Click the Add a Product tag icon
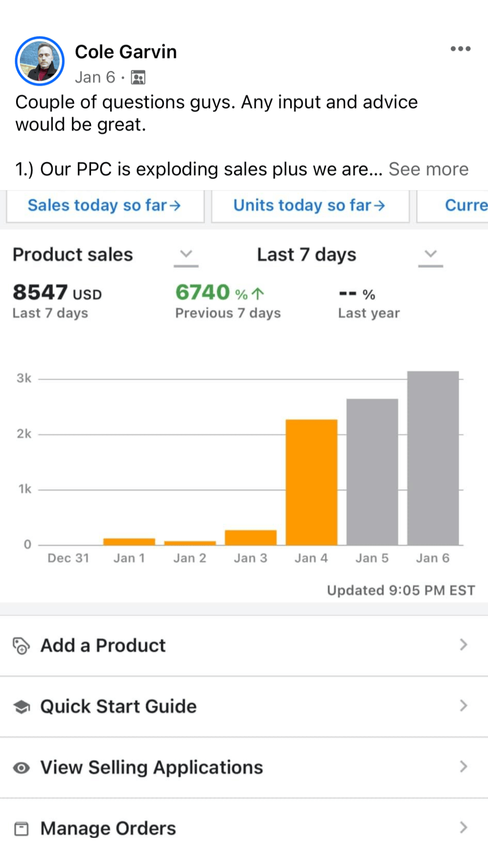Screen dimensions: 488x868 (21, 646)
